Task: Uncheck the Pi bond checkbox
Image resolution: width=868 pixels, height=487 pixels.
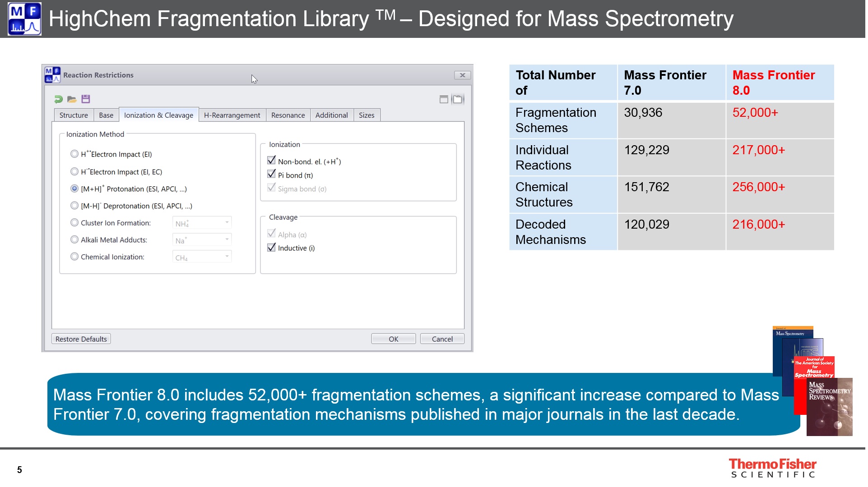Action: coord(271,174)
